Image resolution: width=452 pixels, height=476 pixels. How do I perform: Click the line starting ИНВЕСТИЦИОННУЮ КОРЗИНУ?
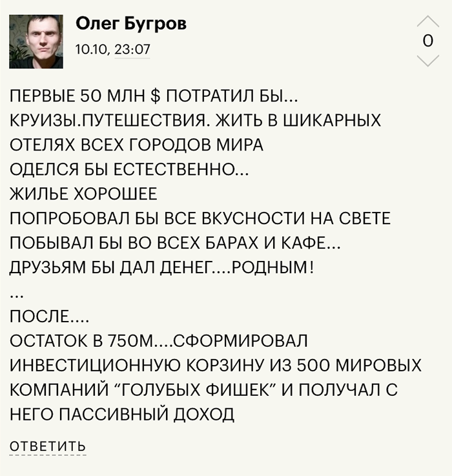(216, 366)
